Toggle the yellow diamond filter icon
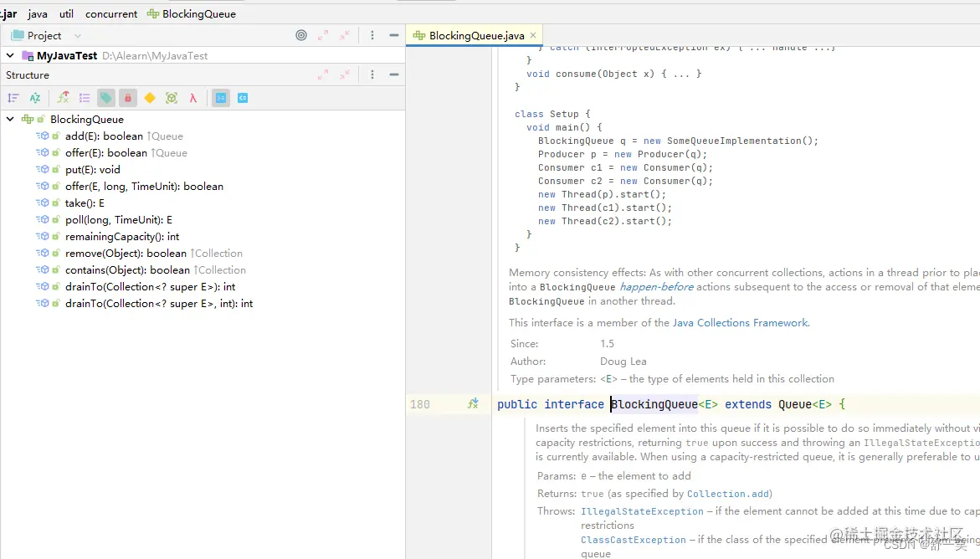Image resolution: width=980 pixels, height=559 pixels. pos(149,98)
